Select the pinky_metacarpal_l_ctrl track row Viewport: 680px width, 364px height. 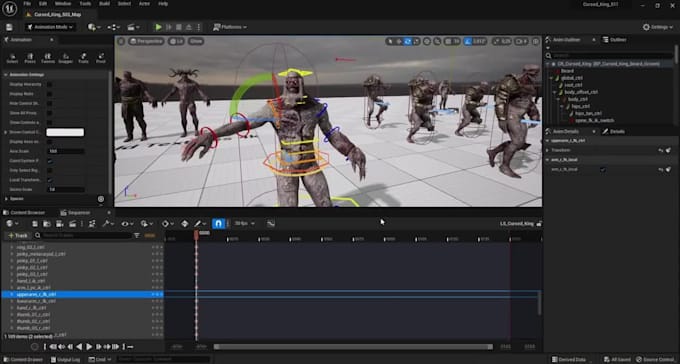(x=82, y=254)
